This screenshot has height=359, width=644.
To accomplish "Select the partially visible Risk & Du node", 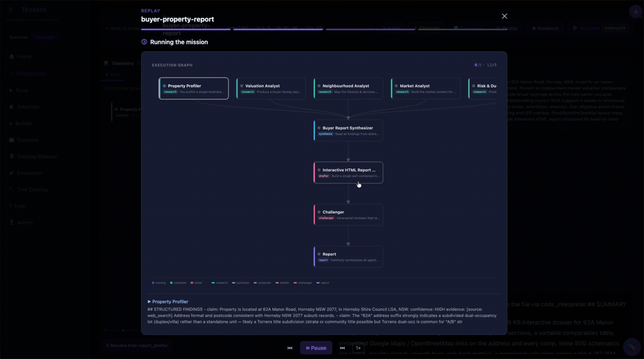I will 482,88.
